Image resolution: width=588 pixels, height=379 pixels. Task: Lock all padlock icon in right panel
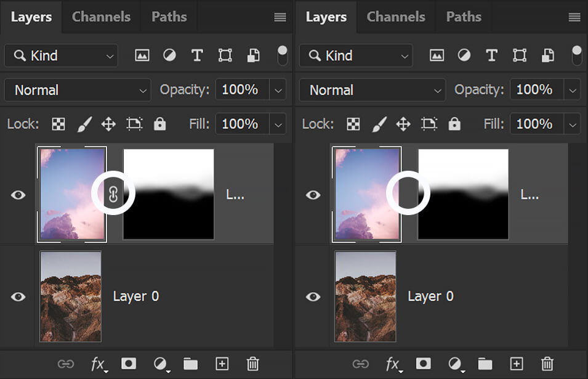point(454,123)
